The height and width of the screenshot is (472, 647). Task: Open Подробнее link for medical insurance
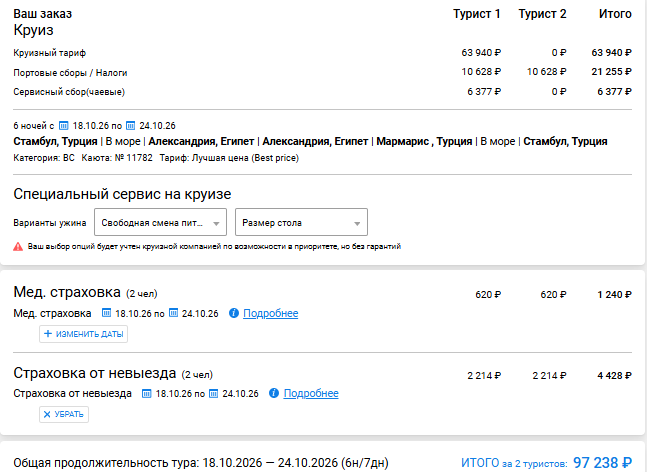[271, 313]
